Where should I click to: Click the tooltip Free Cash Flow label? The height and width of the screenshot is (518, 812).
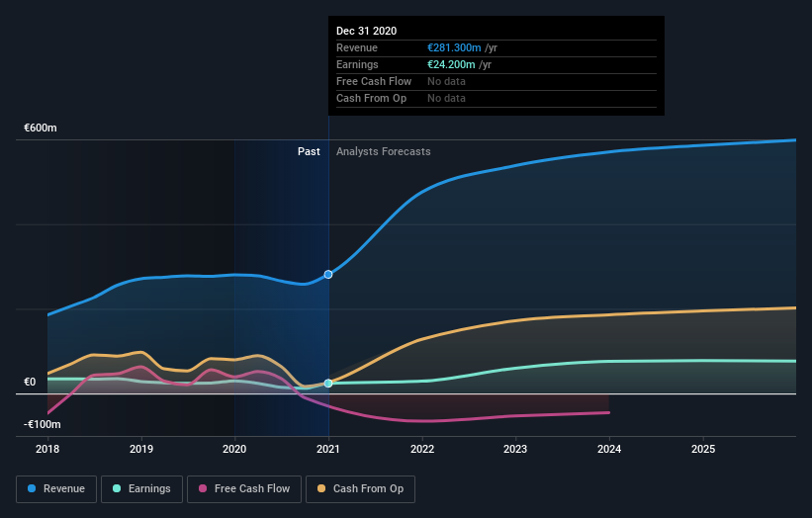pyautogui.click(x=374, y=81)
